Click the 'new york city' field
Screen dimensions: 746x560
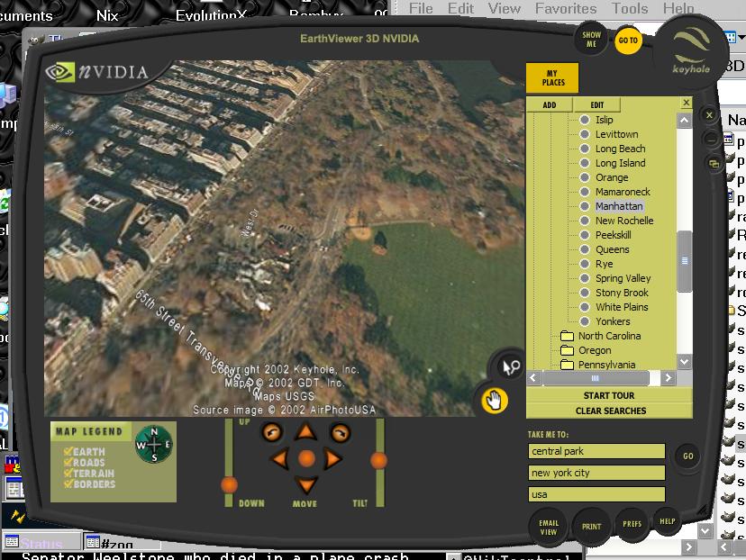[x=596, y=473]
